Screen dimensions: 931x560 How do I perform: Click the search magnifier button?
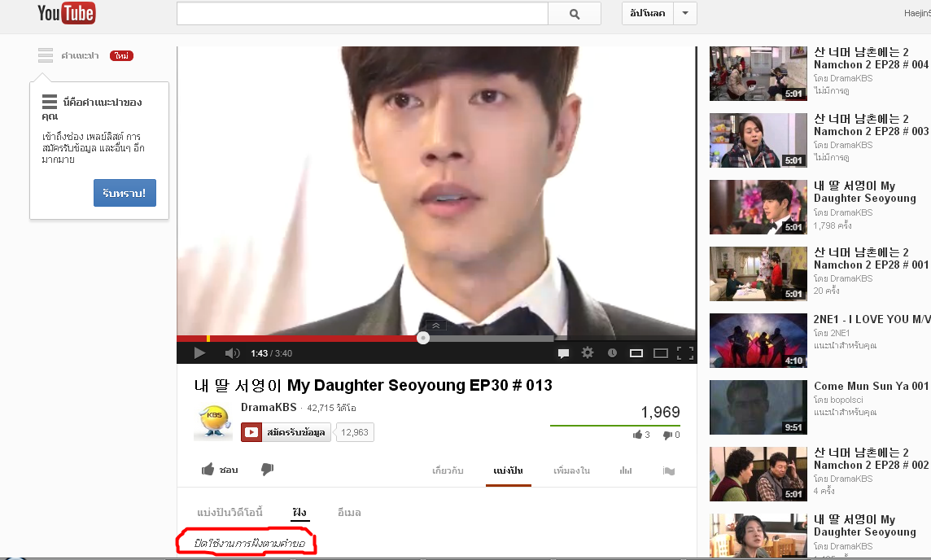click(575, 14)
